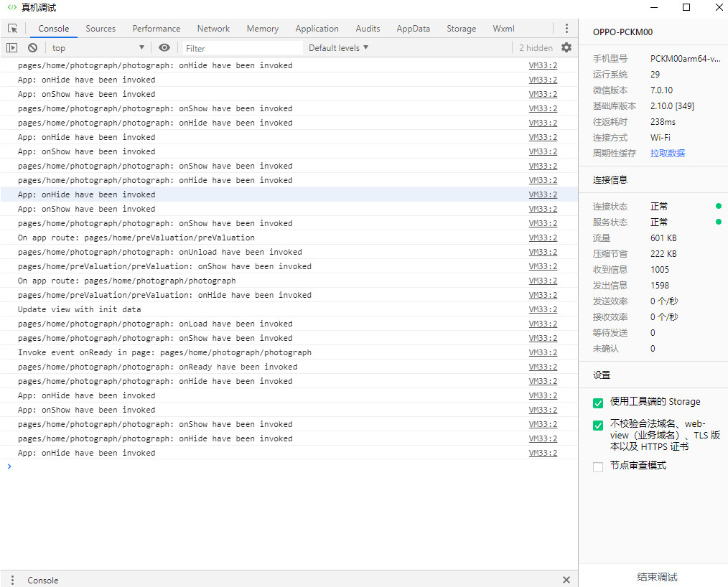Open the Audits tab
This screenshot has width=728, height=587.
368,29
